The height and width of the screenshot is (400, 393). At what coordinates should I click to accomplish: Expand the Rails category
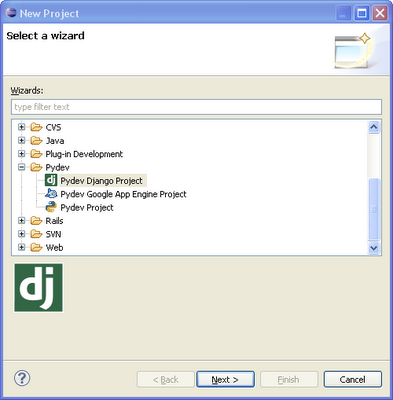[22, 221]
